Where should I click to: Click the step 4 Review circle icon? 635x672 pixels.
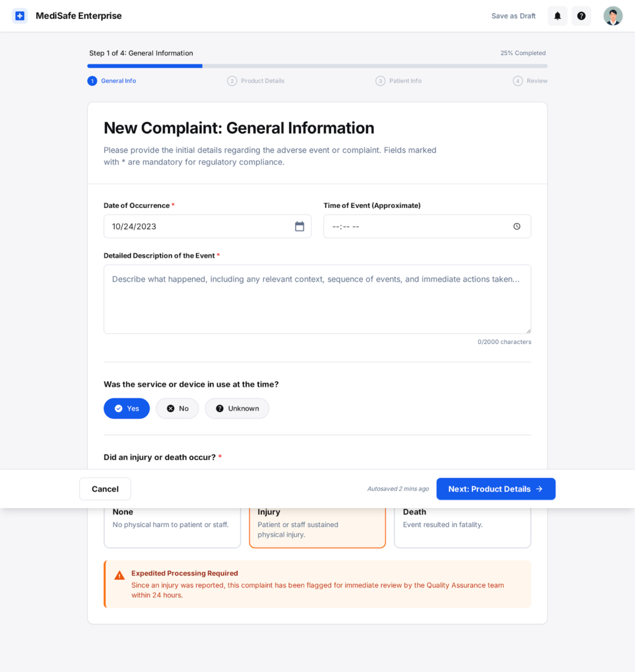pyautogui.click(x=518, y=81)
